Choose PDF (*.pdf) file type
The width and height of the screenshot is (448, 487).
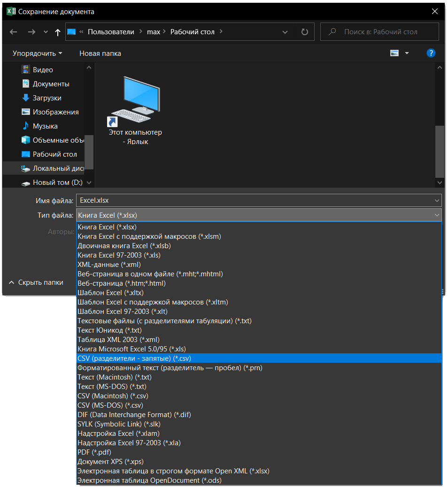tap(259, 452)
